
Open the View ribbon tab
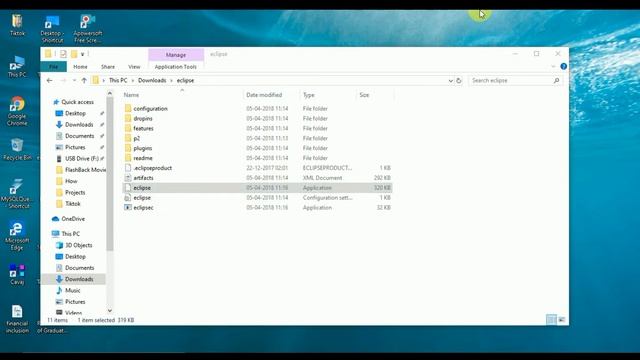pos(134,67)
